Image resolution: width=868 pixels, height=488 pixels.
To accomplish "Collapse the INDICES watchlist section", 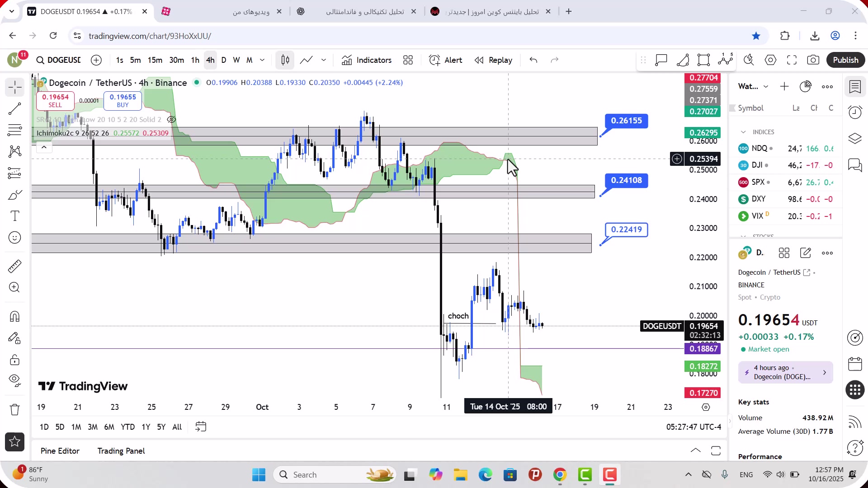I will coord(743,132).
